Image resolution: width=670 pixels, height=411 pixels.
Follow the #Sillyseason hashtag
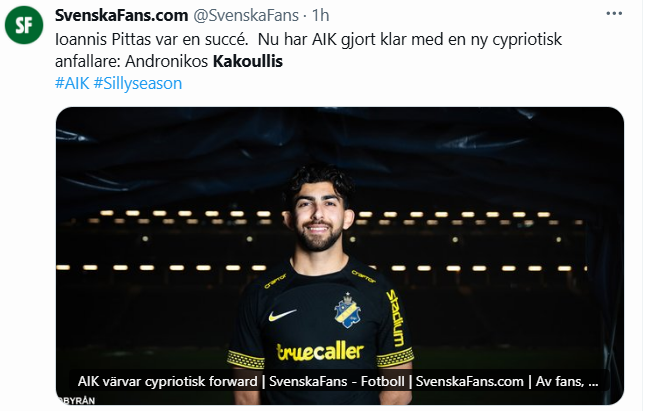[x=138, y=83]
